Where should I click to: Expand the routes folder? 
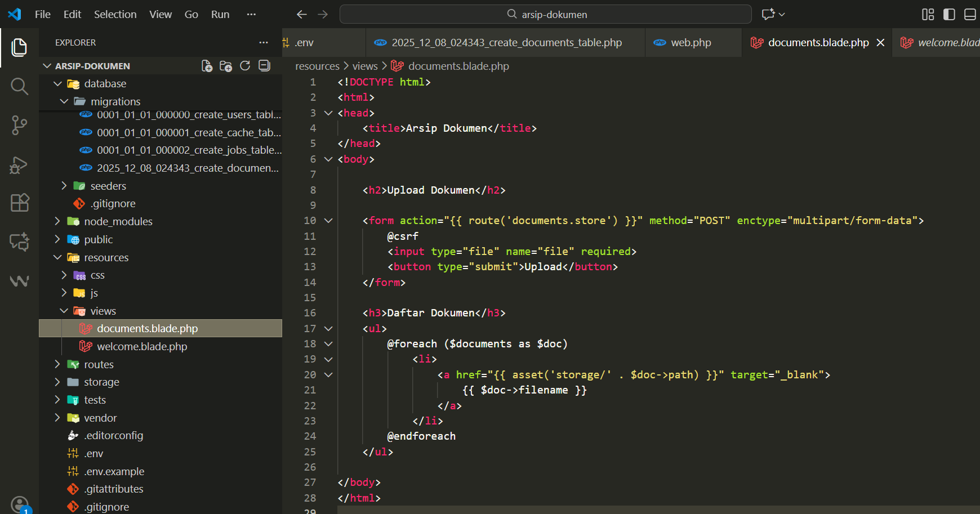99,364
